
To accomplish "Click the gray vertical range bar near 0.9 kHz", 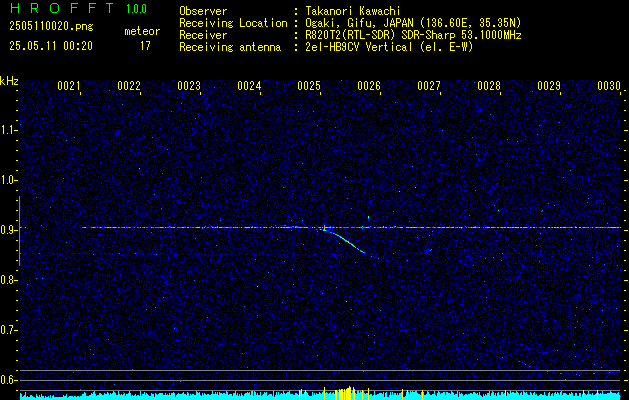I will tap(19, 231).
